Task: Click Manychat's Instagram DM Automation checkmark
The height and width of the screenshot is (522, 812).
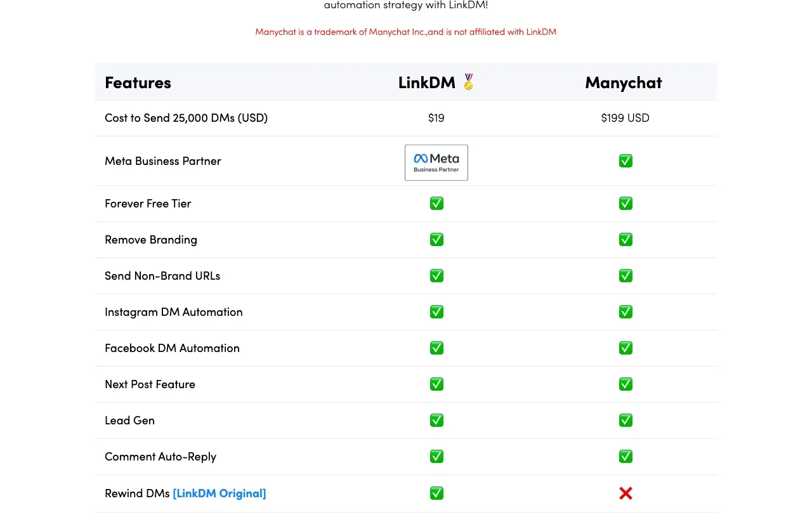Action: 625,312
